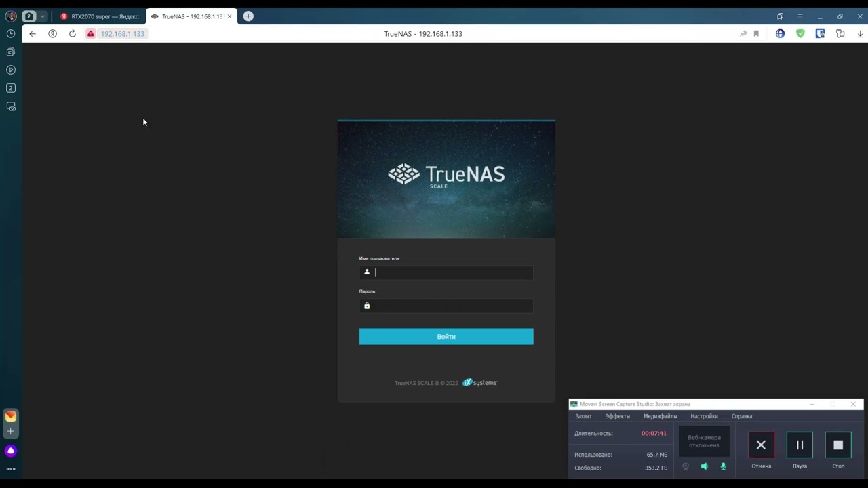Stop the screen recording
This screenshot has width=868, height=488.
coord(838,445)
